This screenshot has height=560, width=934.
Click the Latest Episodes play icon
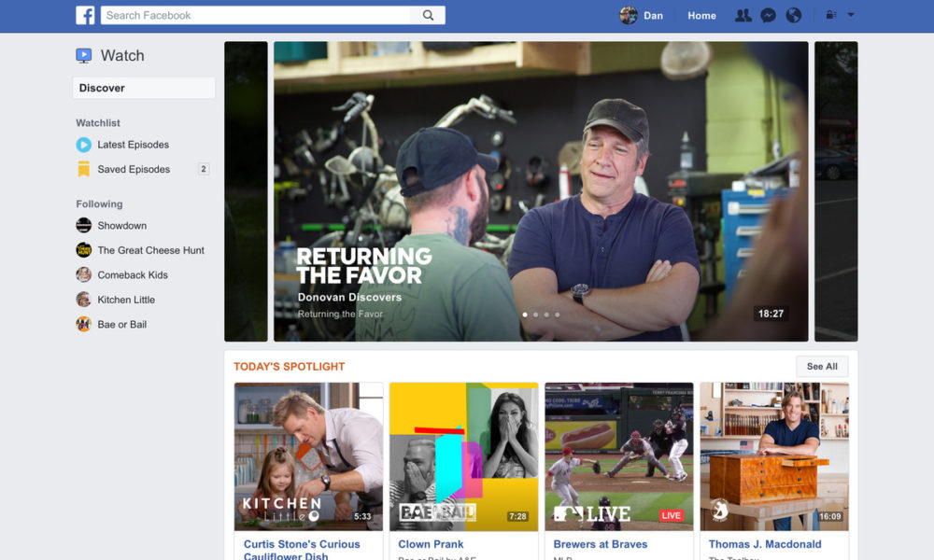point(84,145)
